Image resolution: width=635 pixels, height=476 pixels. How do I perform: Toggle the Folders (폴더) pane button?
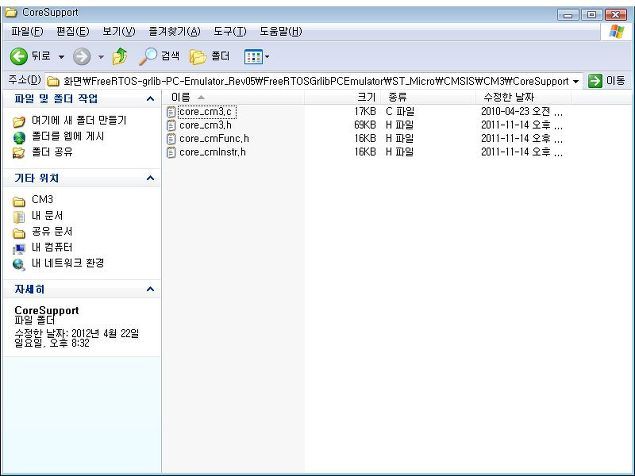(209, 56)
